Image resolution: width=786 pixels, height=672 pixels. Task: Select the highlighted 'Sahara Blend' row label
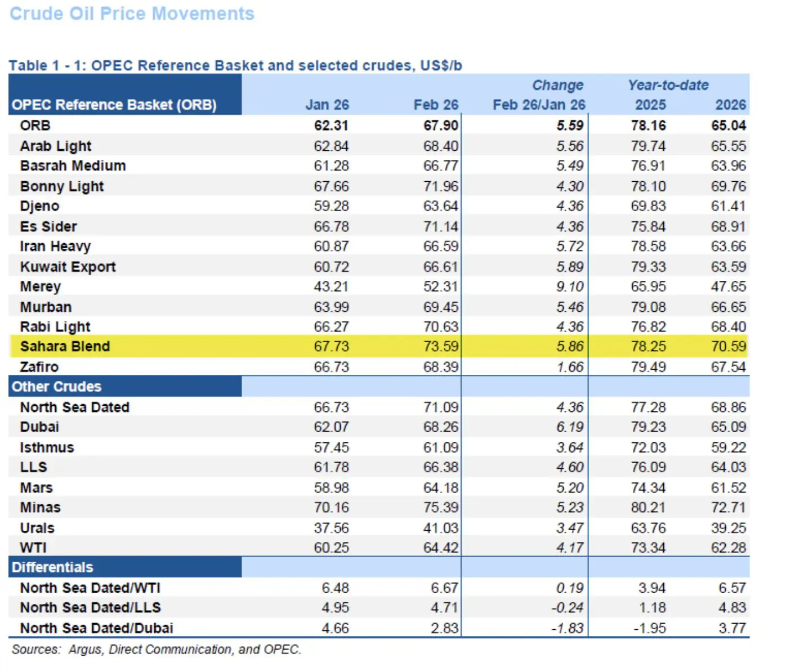point(65,346)
